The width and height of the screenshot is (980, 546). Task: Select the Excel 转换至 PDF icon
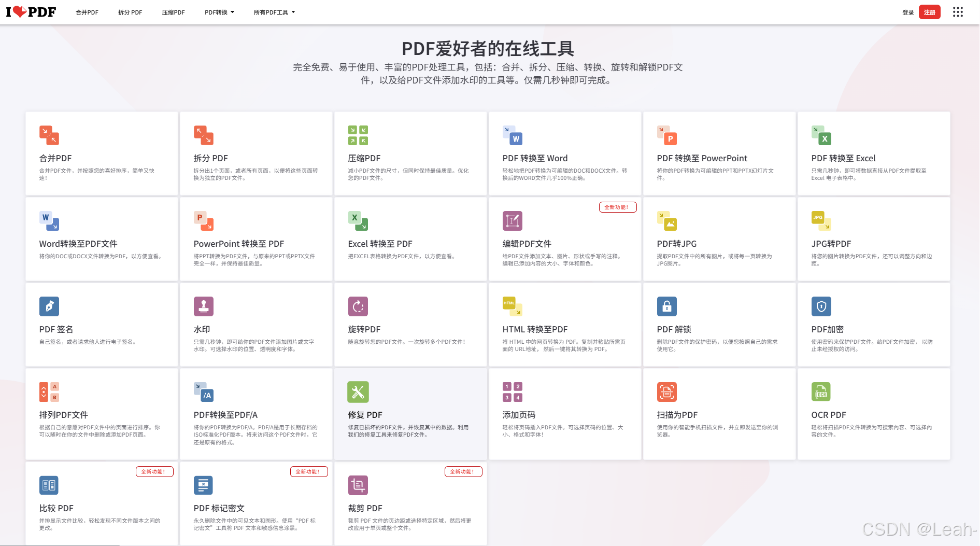[x=358, y=221]
